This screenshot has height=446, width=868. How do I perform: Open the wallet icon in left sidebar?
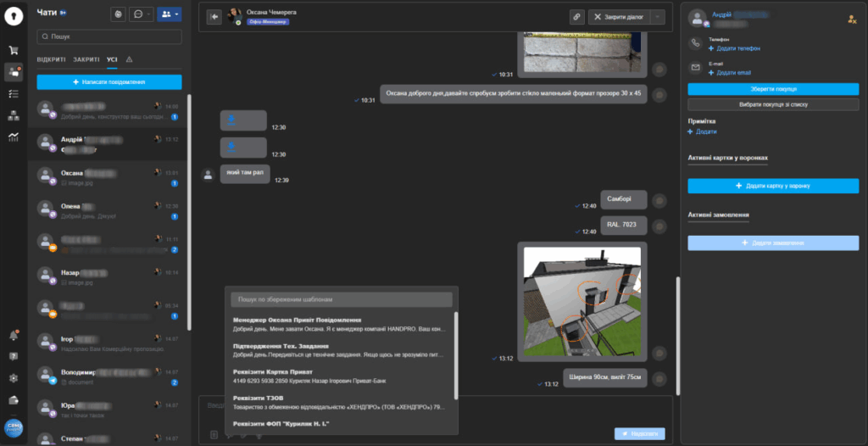point(14,400)
